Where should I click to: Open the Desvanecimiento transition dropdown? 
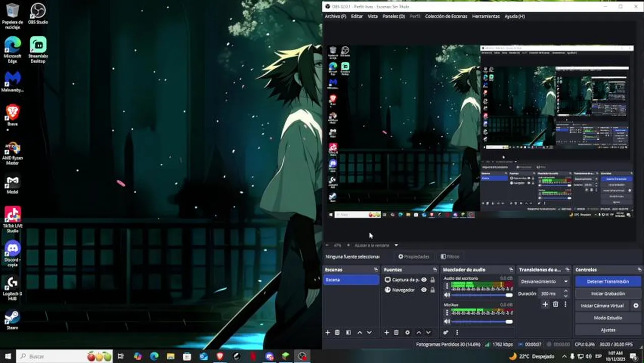[x=544, y=281]
